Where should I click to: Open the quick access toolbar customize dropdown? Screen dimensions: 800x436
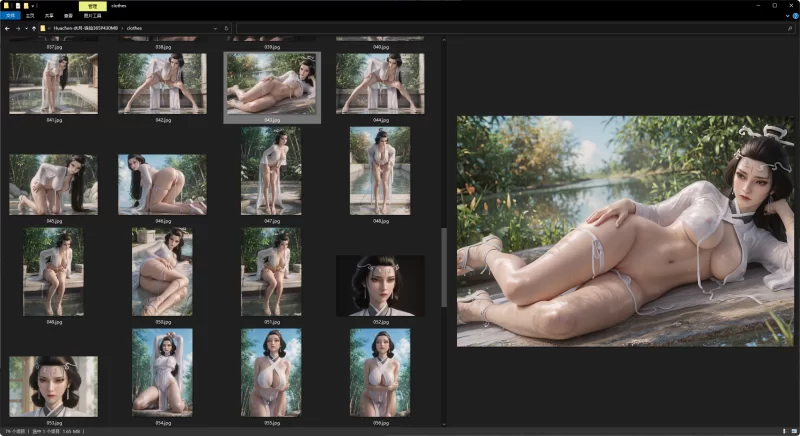33,6
